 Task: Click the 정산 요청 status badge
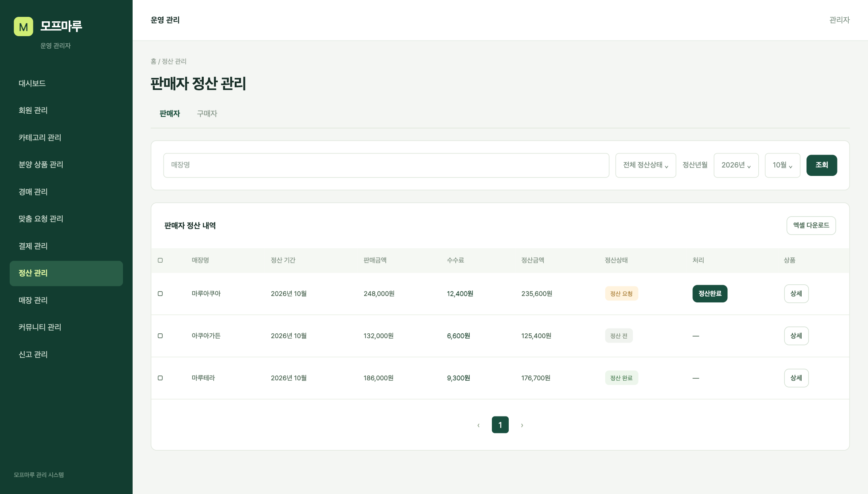(621, 294)
